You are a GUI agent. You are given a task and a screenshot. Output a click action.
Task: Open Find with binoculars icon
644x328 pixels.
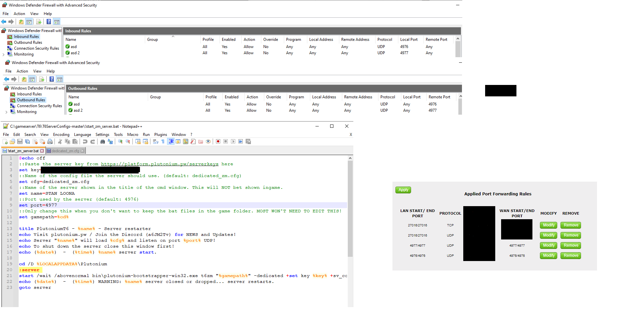point(103,141)
